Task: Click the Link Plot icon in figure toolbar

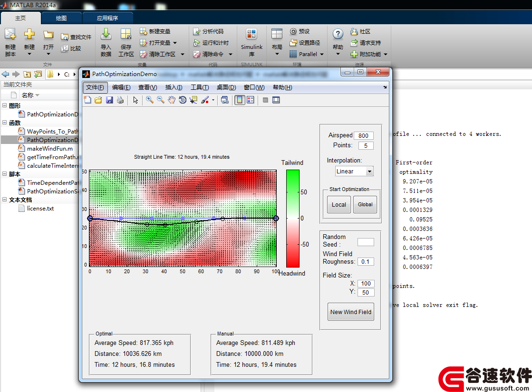Action: (224, 100)
